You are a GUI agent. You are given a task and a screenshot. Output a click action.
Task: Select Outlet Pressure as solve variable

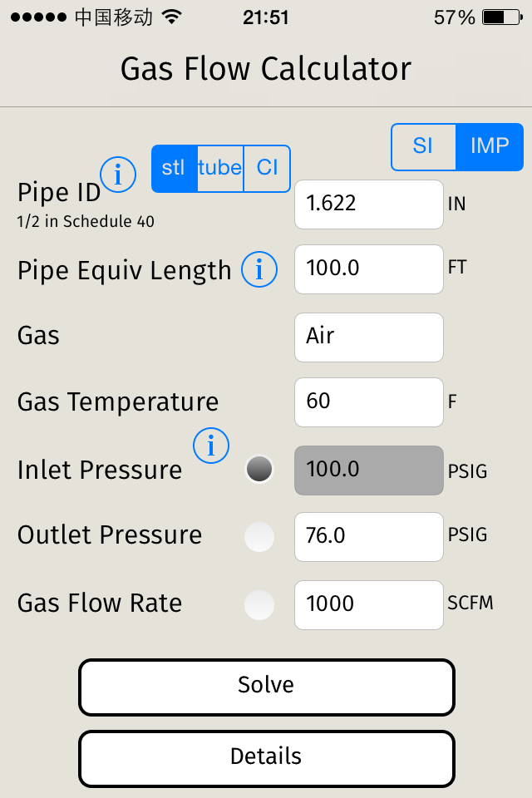259,536
